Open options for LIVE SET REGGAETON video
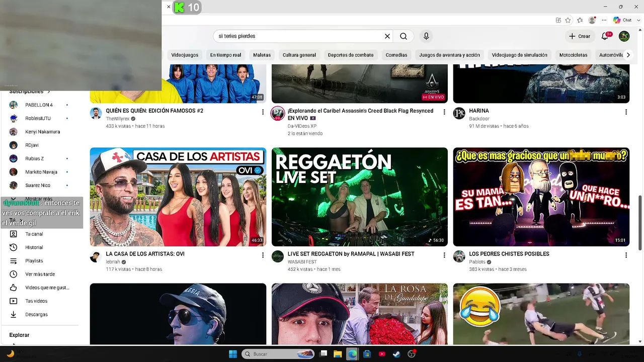 tap(444, 255)
